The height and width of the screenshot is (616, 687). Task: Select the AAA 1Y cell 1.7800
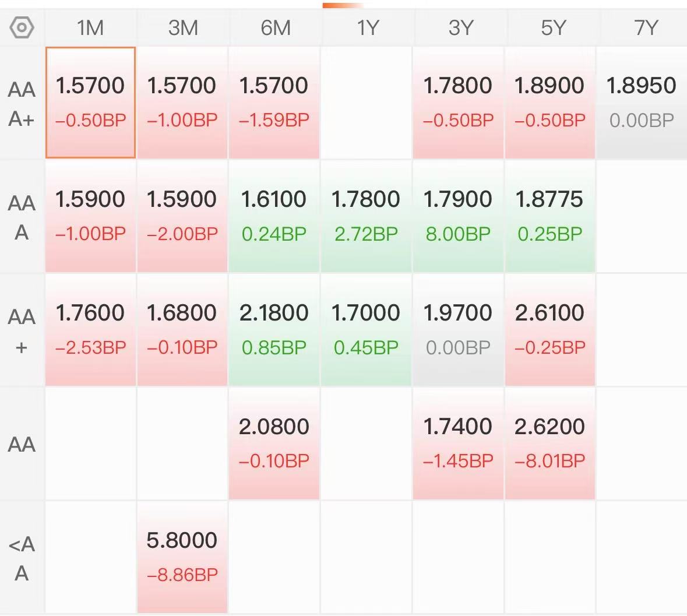pos(366,216)
